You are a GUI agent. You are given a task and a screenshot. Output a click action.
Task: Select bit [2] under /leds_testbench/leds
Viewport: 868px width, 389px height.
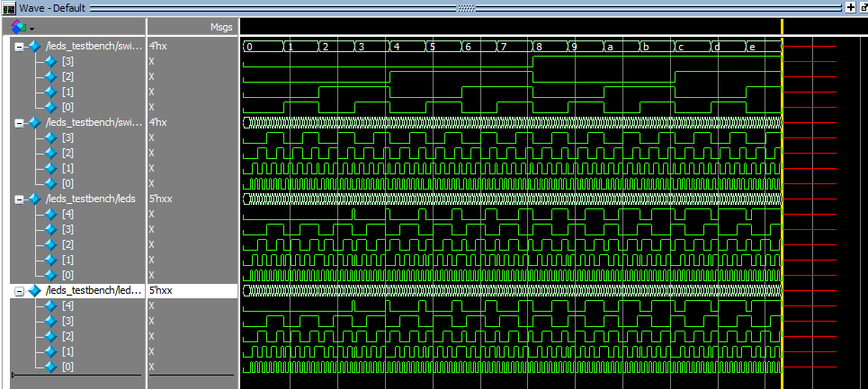point(68,244)
